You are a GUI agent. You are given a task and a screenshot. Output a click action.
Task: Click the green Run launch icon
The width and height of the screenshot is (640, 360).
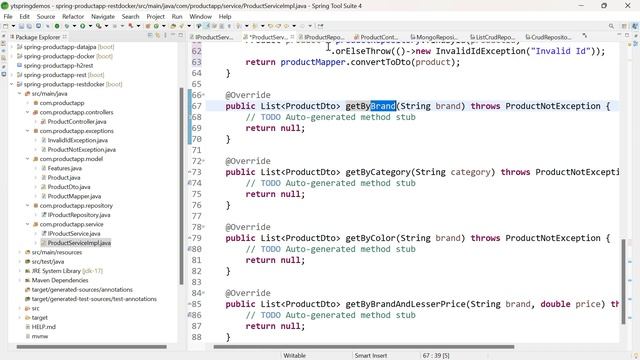click(x=82, y=26)
